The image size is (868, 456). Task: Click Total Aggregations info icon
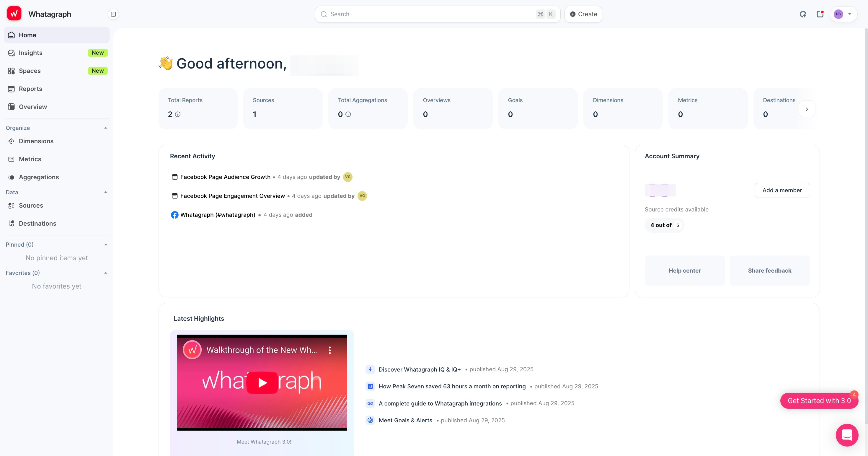pyautogui.click(x=348, y=114)
